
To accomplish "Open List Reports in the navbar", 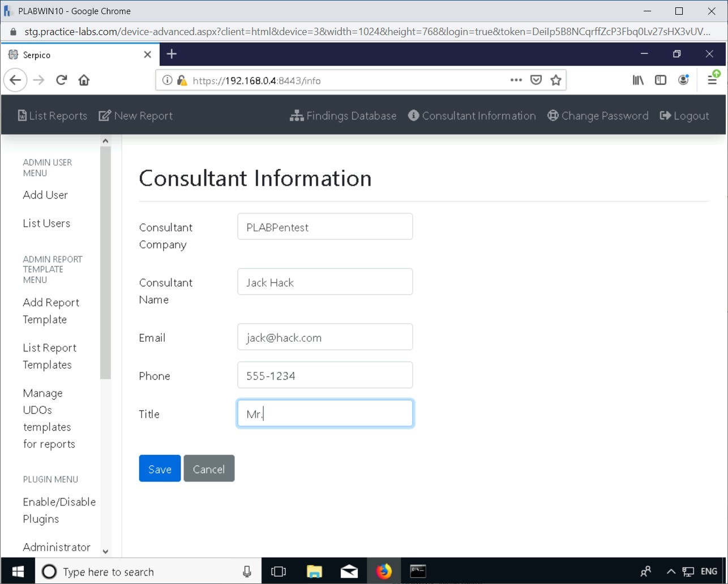I will tap(53, 116).
